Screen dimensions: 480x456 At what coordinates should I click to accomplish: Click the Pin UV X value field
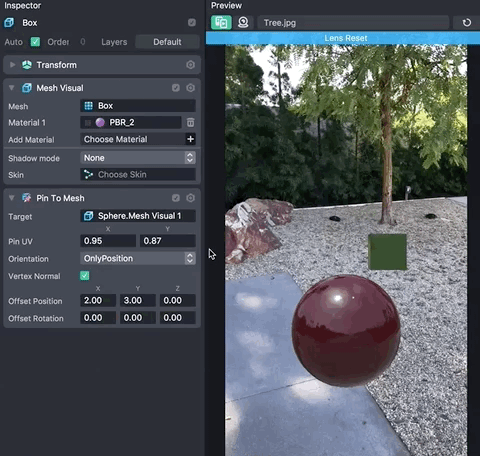[x=108, y=241]
